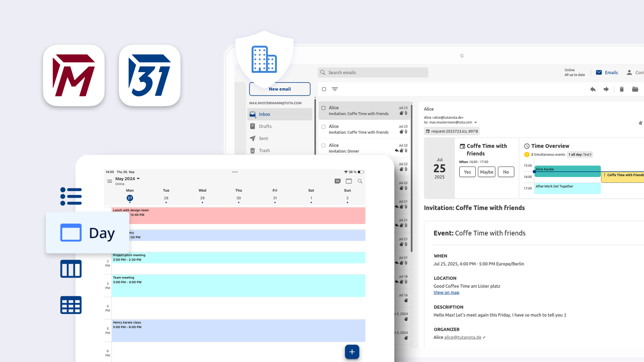Open the Sent folder

(280, 139)
